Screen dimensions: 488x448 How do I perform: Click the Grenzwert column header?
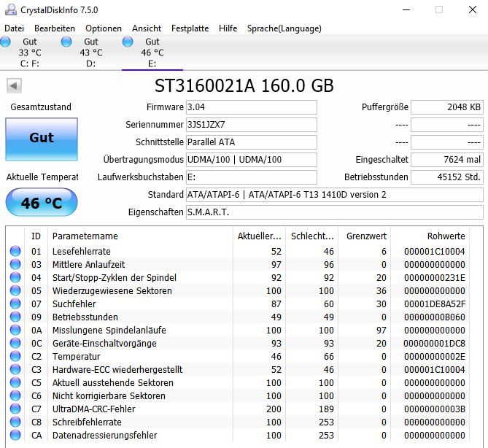366,236
